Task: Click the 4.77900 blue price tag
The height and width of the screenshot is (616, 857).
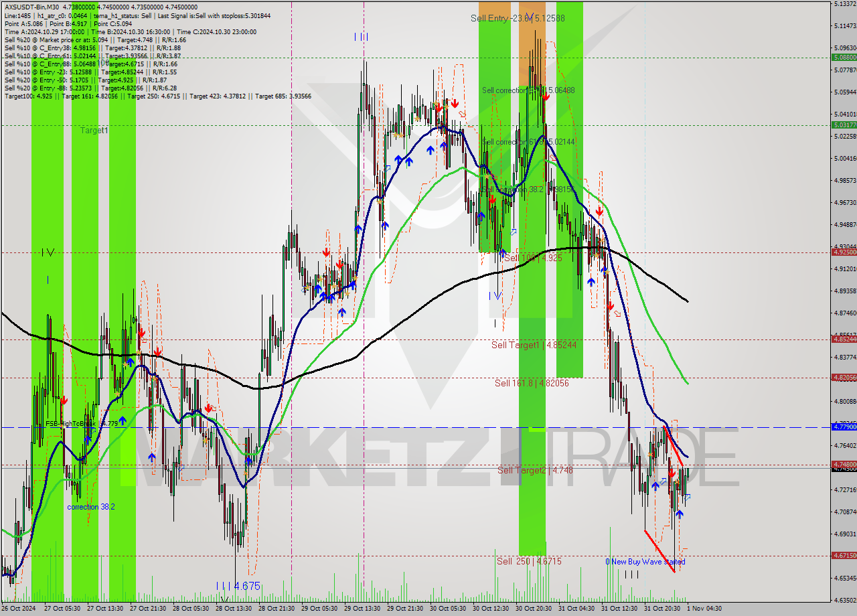Action: pyautogui.click(x=844, y=427)
